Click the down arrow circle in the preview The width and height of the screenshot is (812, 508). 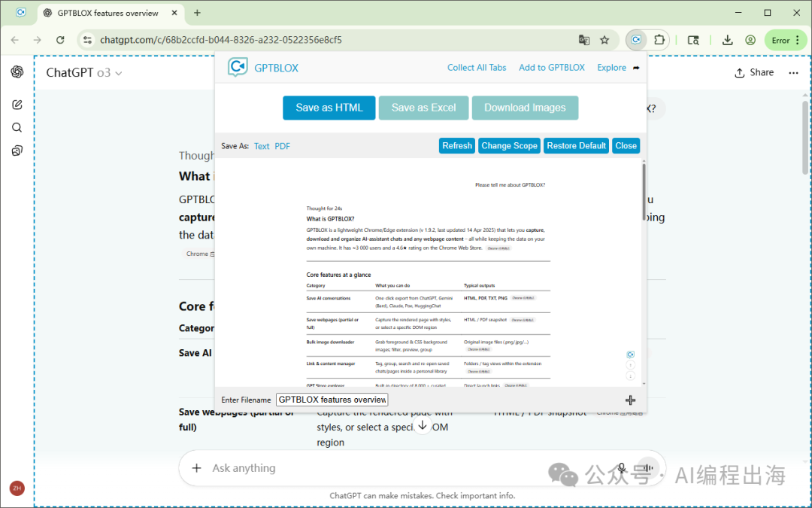[630, 376]
